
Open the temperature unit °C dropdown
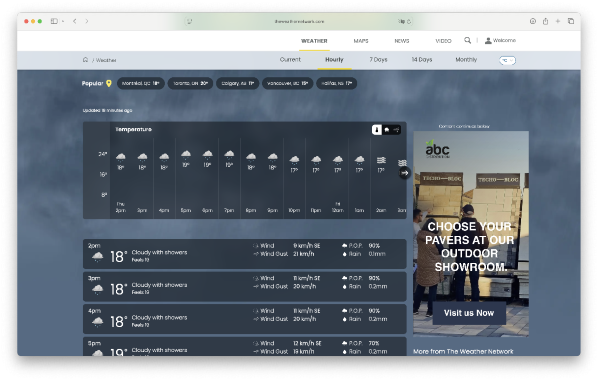(507, 60)
